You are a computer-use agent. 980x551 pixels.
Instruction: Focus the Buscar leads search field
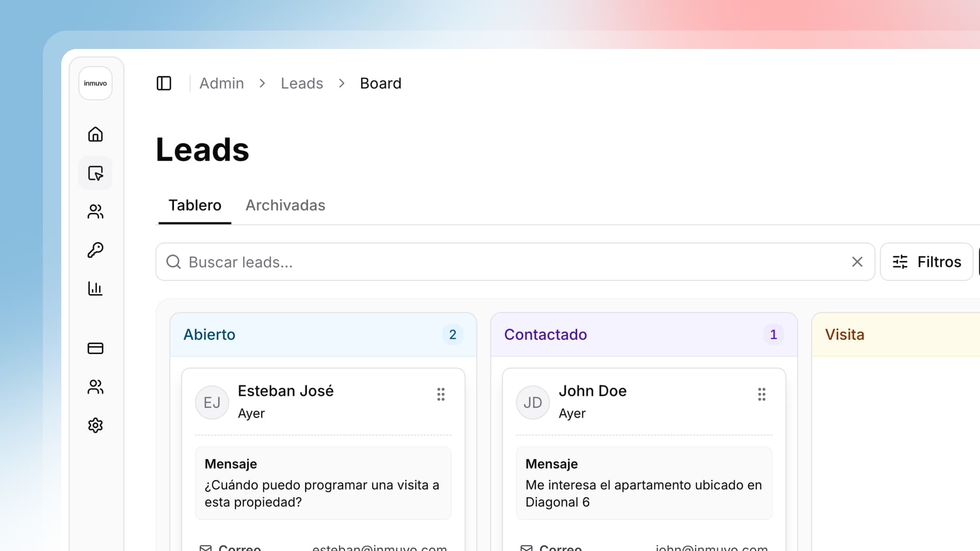point(516,262)
